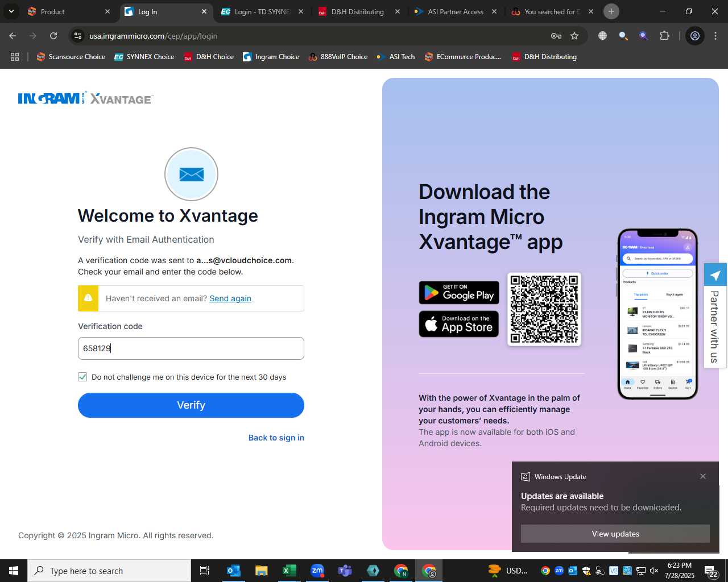Click the USD currency widget on taskbar
Image resolution: width=728 pixels, height=582 pixels.
click(508, 571)
